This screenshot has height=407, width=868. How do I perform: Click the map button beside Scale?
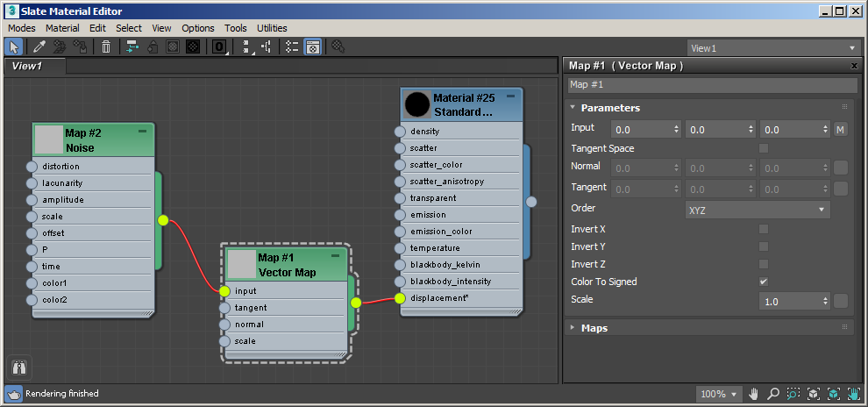tap(841, 301)
